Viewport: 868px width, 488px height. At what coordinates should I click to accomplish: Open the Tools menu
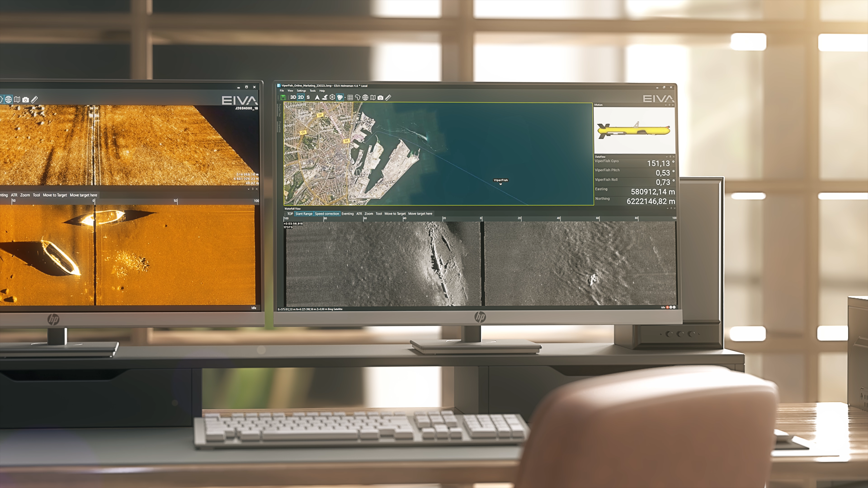click(313, 91)
